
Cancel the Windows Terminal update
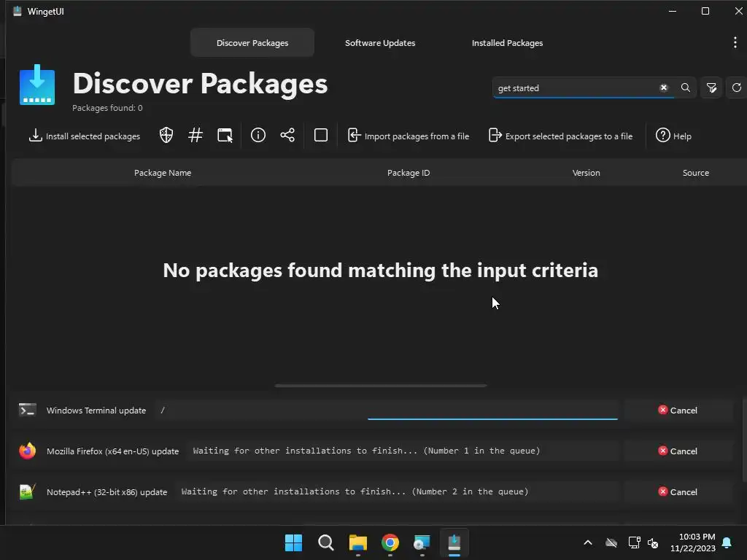point(678,411)
